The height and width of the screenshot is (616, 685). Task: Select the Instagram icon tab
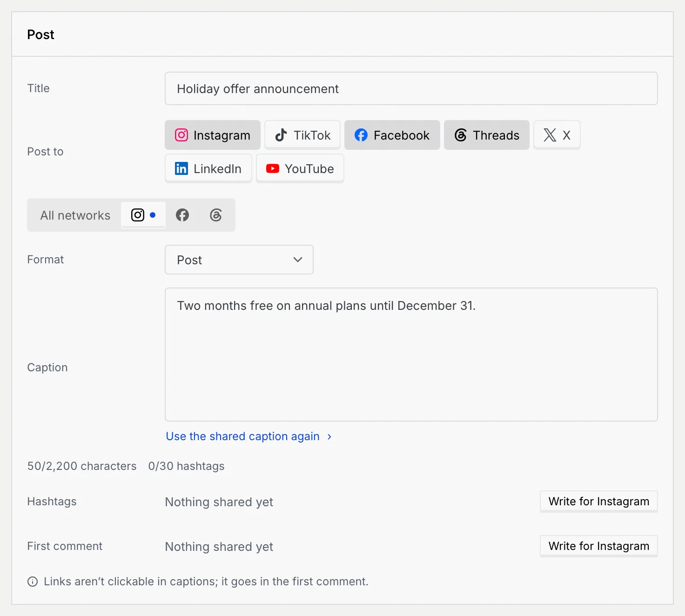[143, 215]
